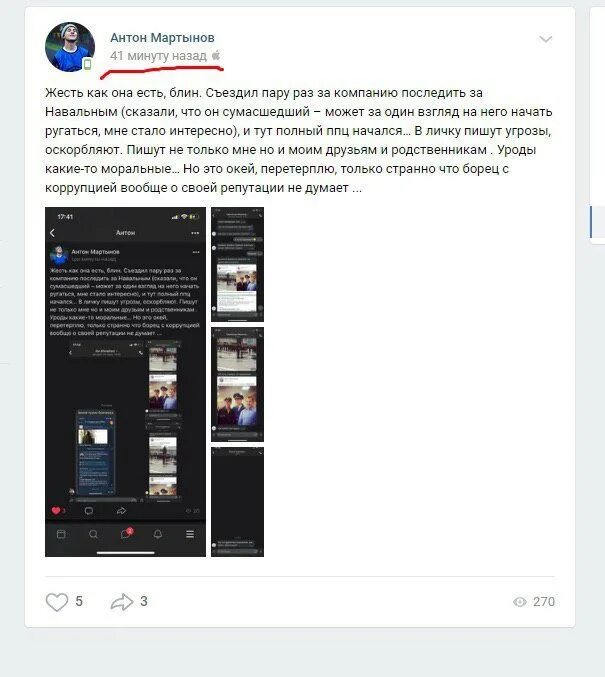Open the '41 минуту назад' timestamp link
The height and width of the screenshot is (677, 605).
coord(158,56)
